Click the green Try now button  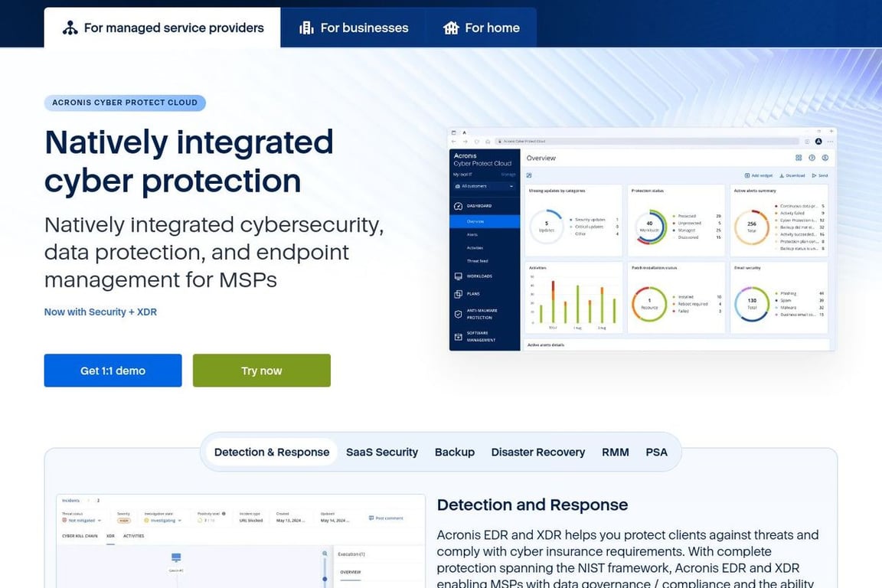click(262, 371)
